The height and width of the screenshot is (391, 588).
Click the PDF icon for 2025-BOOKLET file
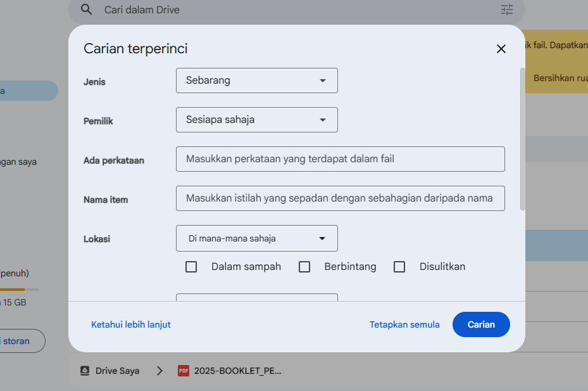coord(184,371)
